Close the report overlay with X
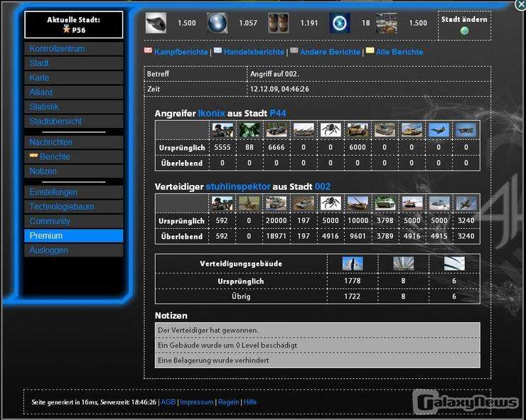The width and height of the screenshot is (526, 420). point(520,5)
